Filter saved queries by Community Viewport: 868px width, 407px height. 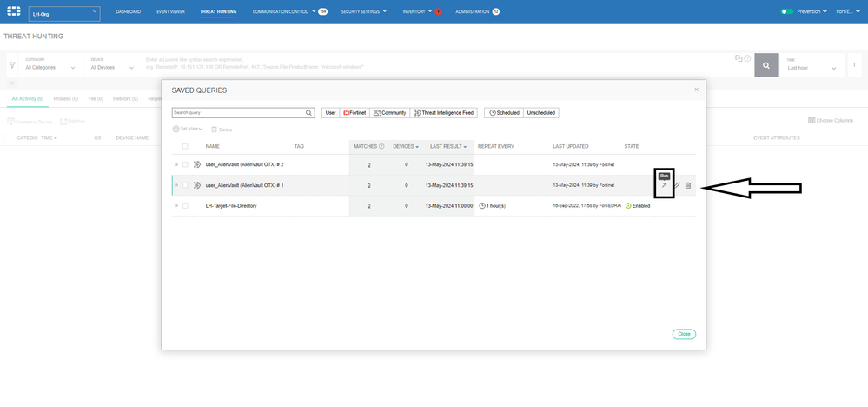(389, 113)
